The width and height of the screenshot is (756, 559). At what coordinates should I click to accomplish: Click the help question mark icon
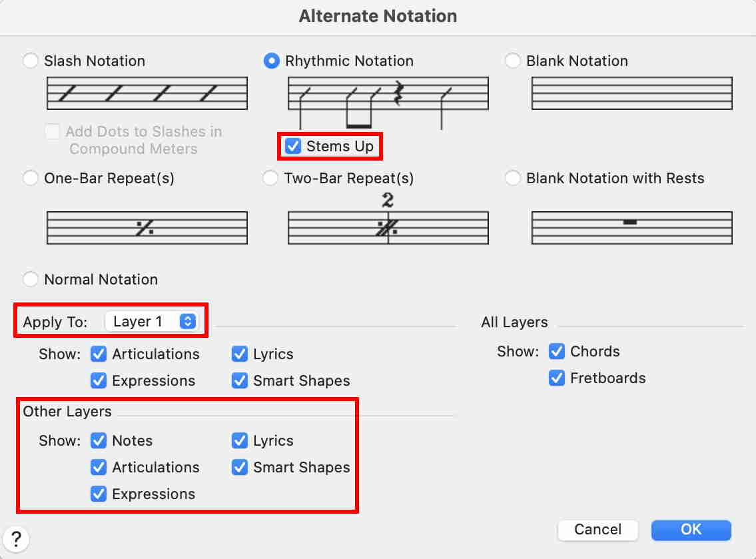click(17, 538)
